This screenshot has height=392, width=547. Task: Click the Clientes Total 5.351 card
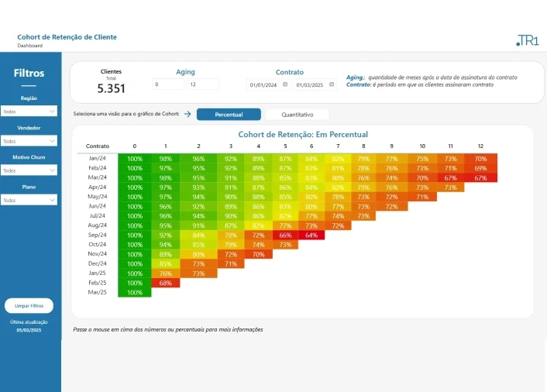(x=111, y=82)
